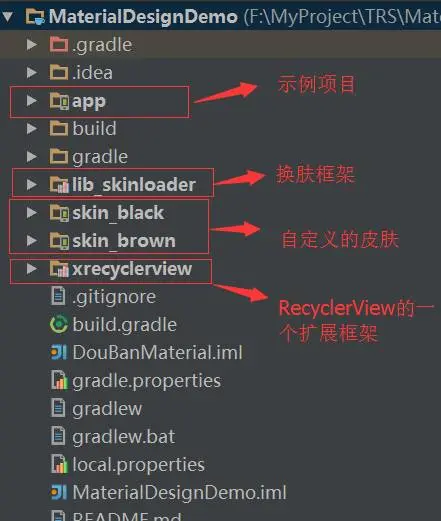441x521 pixels.
Task: Click the MaterialDesignDemo project root icon
Action: 35,16
